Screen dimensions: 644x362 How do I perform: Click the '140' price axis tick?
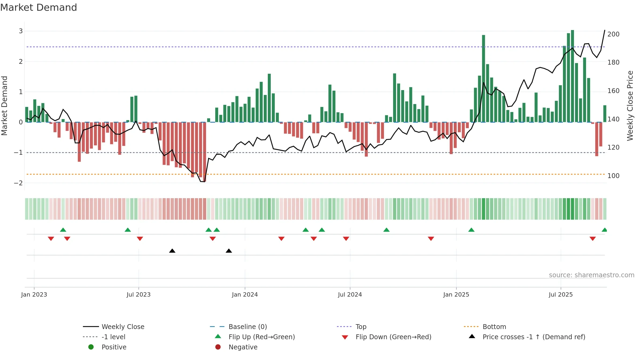[x=613, y=119]
